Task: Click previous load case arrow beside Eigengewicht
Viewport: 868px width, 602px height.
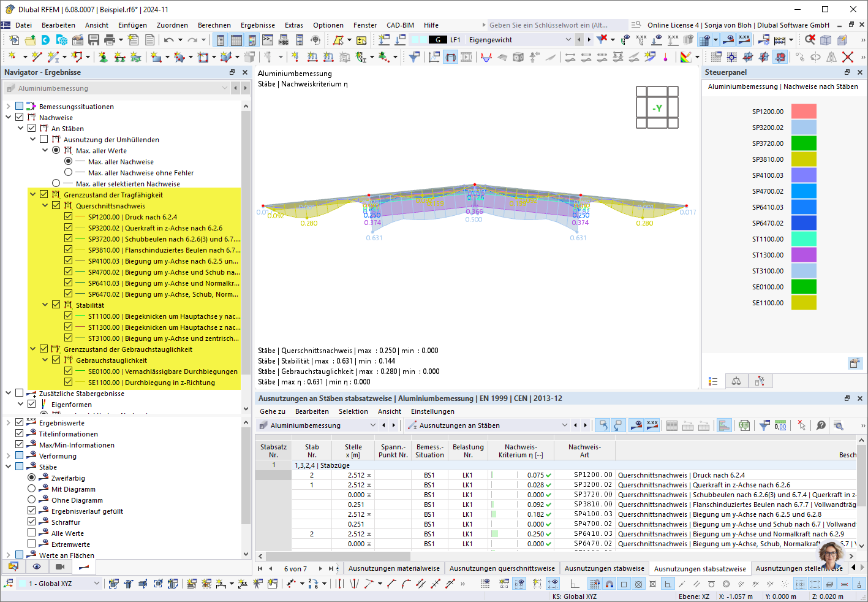Action: [x=579, y=40]
